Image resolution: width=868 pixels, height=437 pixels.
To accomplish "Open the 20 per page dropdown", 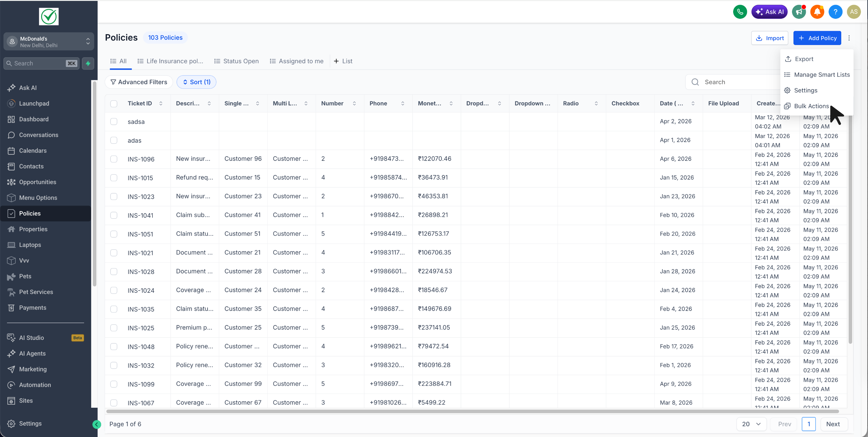I will [751, 424].
